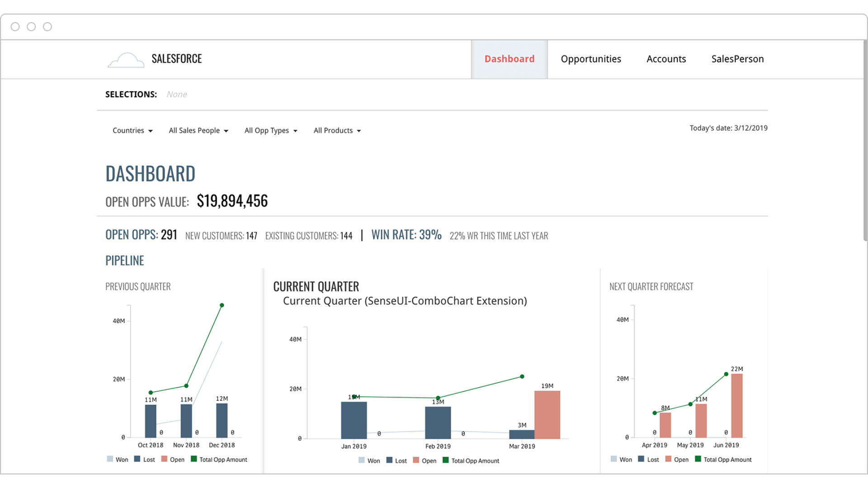Switch to the Opportunities tab
The height and width of the screenshot is (488, 868).
590,59
